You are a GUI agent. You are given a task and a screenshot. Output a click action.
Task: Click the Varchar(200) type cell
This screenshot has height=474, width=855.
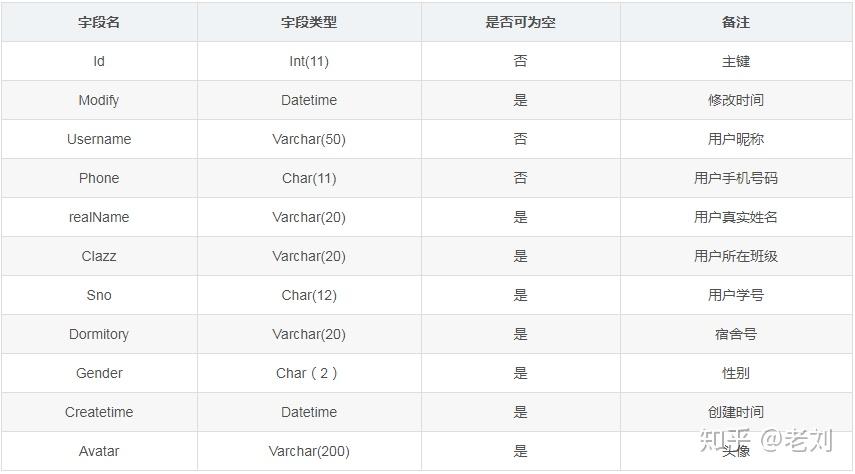309,451
